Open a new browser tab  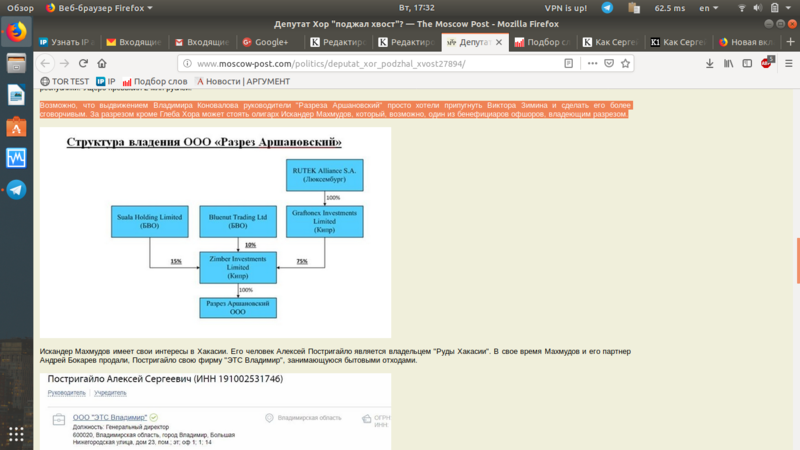tap(790, 42)
